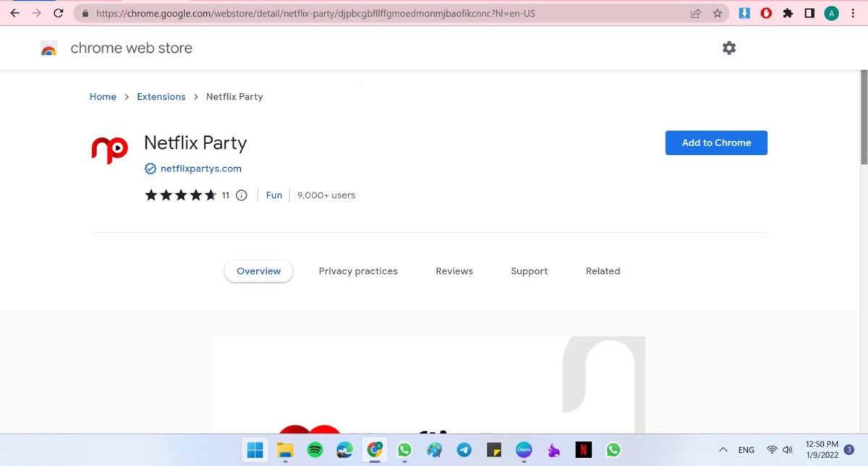Viewport: 868px width, 466px height.
Task: Switch to the Reviews tab
Action: point(454,271)
